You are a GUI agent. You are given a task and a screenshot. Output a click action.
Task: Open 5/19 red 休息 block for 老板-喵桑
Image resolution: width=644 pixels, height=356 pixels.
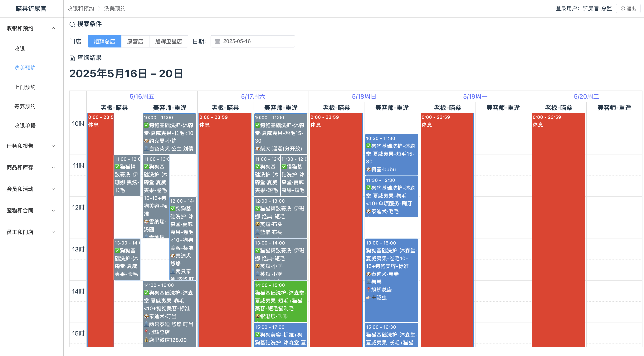click(447, 230)
